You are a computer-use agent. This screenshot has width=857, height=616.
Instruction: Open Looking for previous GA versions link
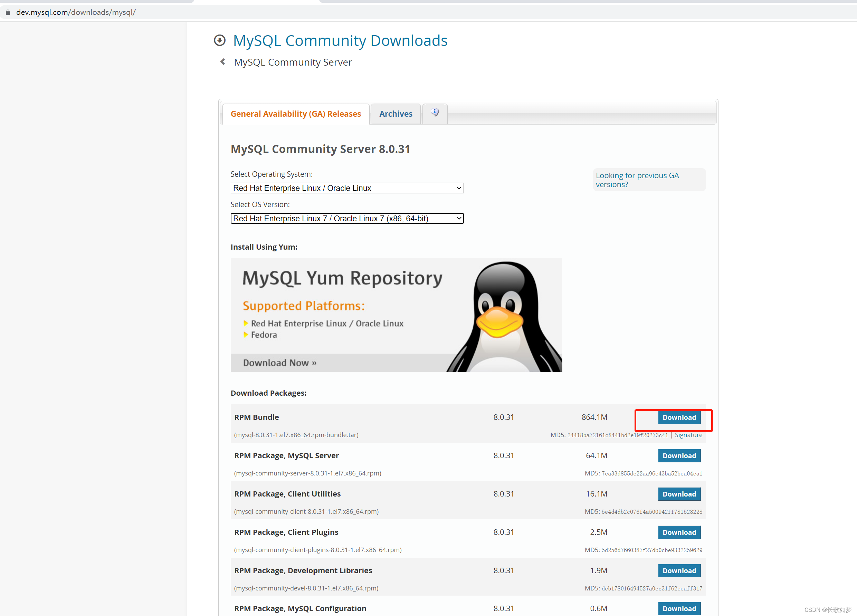(637, 180)
